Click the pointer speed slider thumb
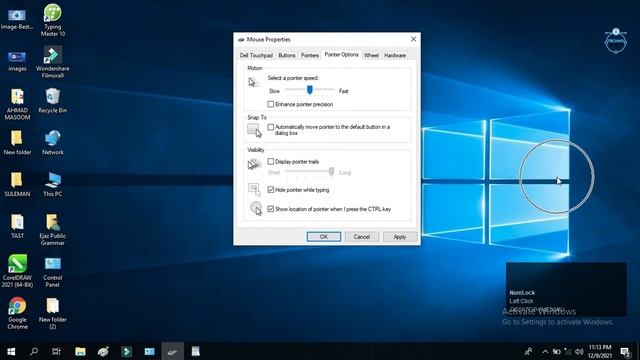Image resolution: width=640 pixels, height=360 pixels. 310,89
